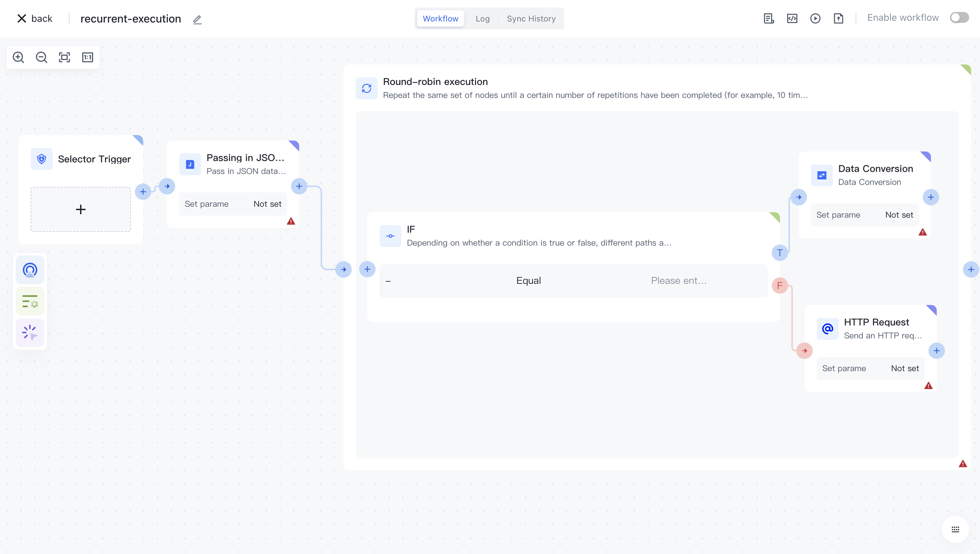This screenshot has width=980, height=554.
Task: Reset canvas zoom to 1:1
Action: tap(87, 57)
